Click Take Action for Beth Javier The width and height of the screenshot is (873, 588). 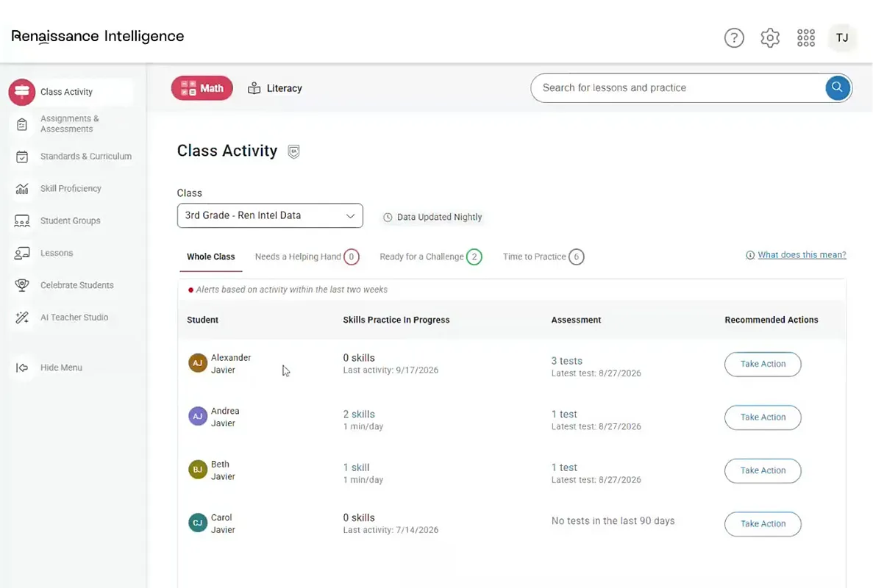coord(763,470)
